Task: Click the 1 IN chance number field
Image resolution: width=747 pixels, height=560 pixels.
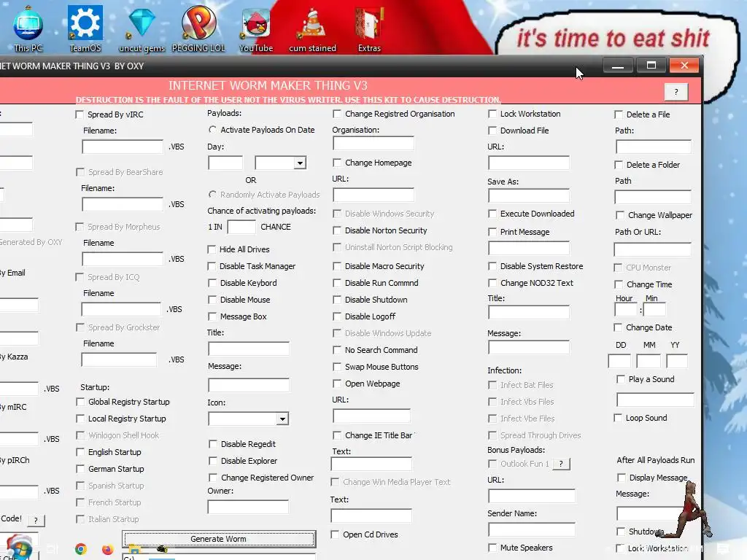Action: point(241,227)
